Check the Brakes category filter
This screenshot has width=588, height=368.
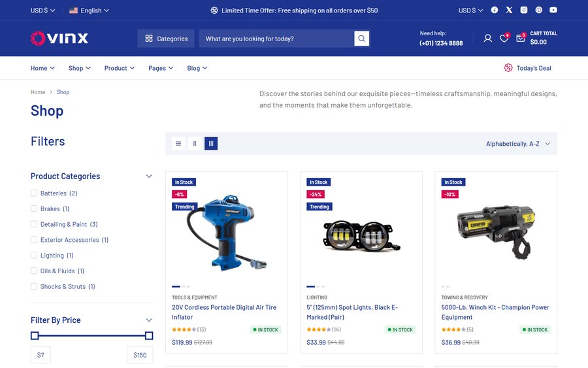point(34,209)
